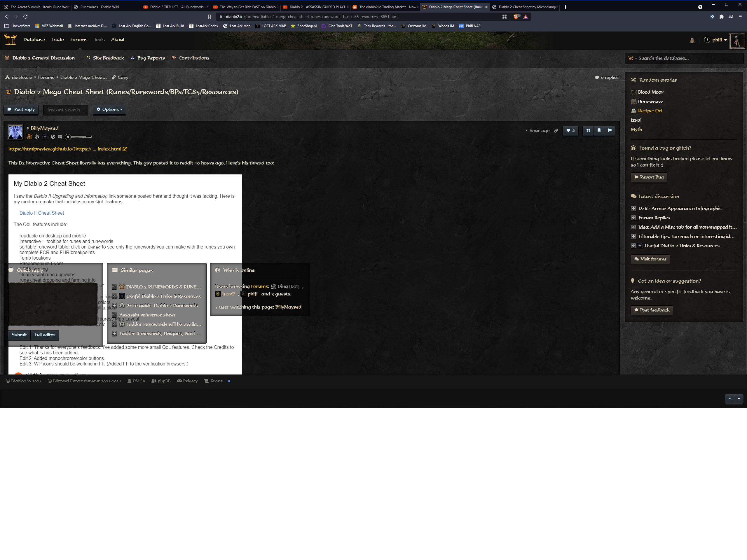Click the browser bookmark page icon

coord(210,17)
